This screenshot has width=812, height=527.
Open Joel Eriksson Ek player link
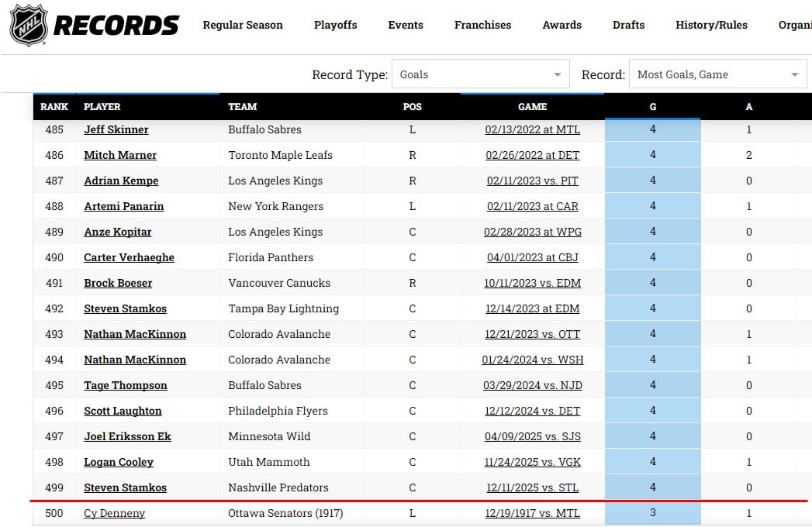[127, 436]
